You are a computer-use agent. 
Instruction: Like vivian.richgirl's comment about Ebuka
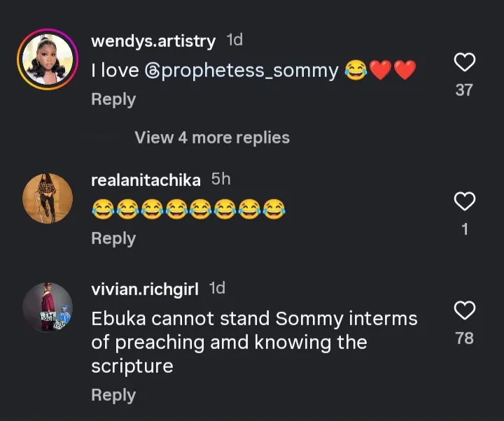click(465, 311)
